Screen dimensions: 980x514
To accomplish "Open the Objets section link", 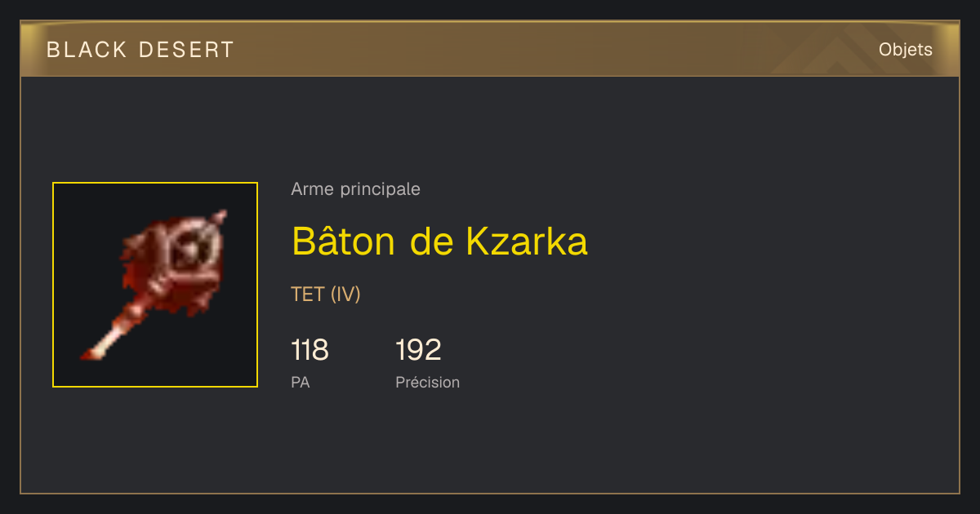I will [905, 50].
